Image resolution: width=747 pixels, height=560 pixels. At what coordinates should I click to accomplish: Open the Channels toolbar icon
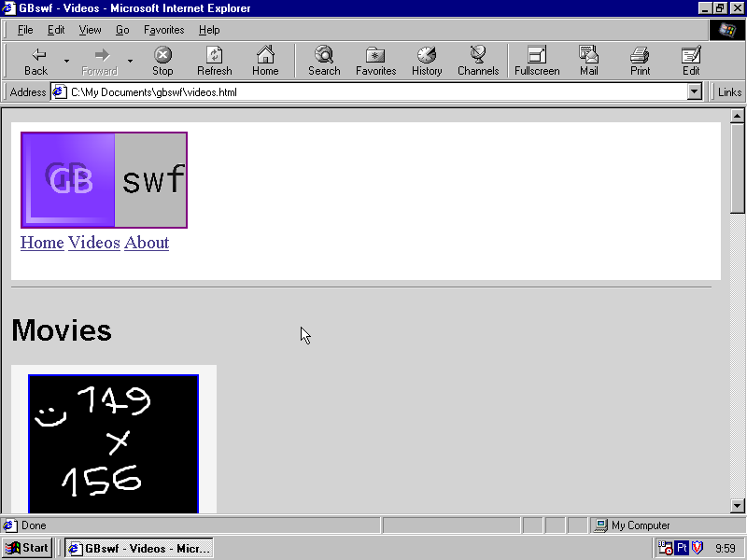point(478,61)
